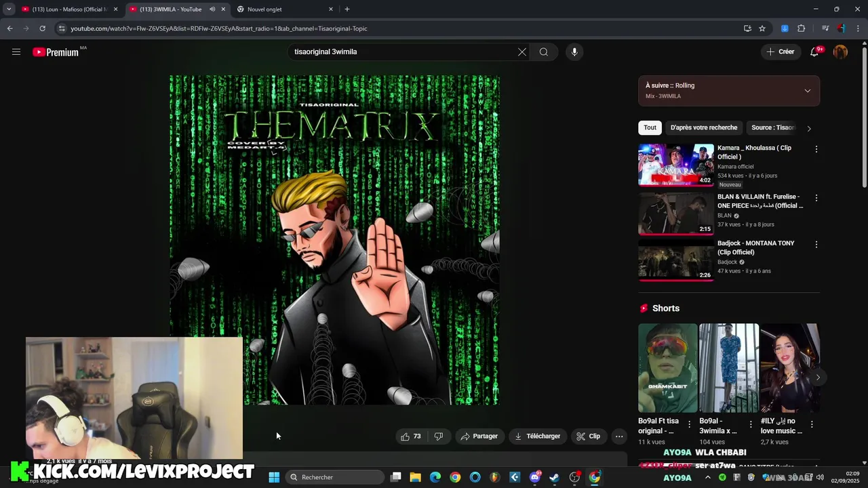This screenshot has height=488, width=868.
Task: Download the video via Télécharger
Action: (538, 436)
